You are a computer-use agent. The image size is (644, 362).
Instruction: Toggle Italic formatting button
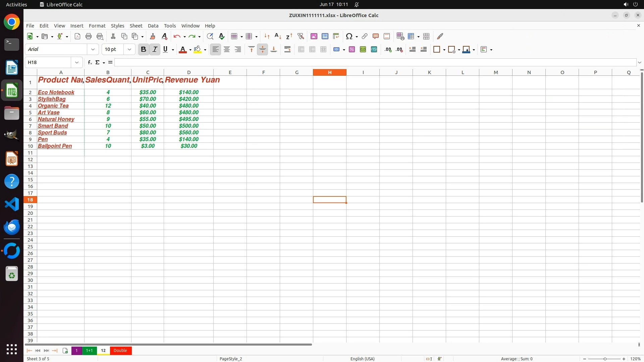[x=155, y=50]
